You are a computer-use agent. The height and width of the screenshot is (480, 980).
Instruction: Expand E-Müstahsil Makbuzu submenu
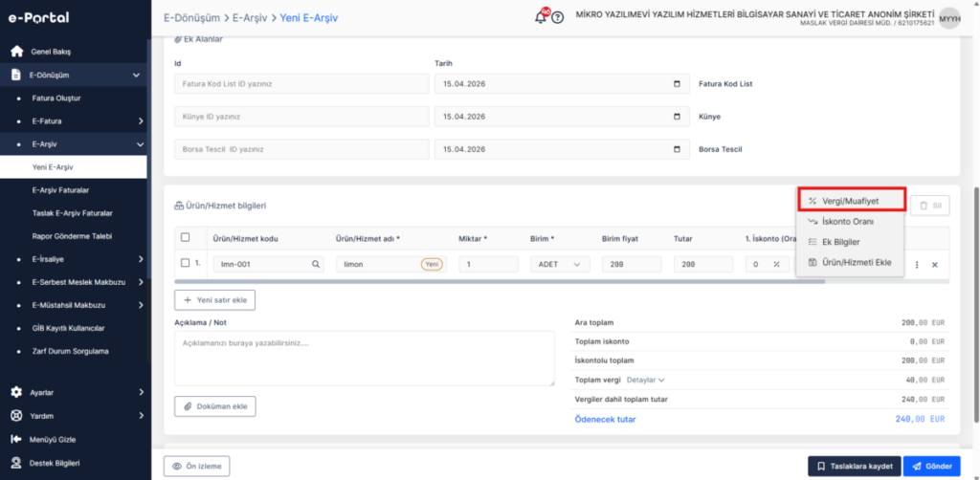pyautogui.click(x=141, y=305)
